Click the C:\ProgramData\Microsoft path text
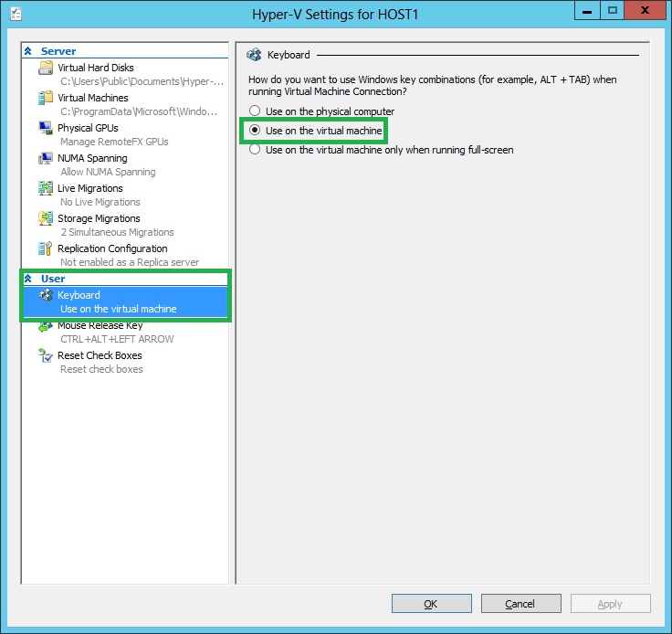672x634 pixels. coord(139,111)
